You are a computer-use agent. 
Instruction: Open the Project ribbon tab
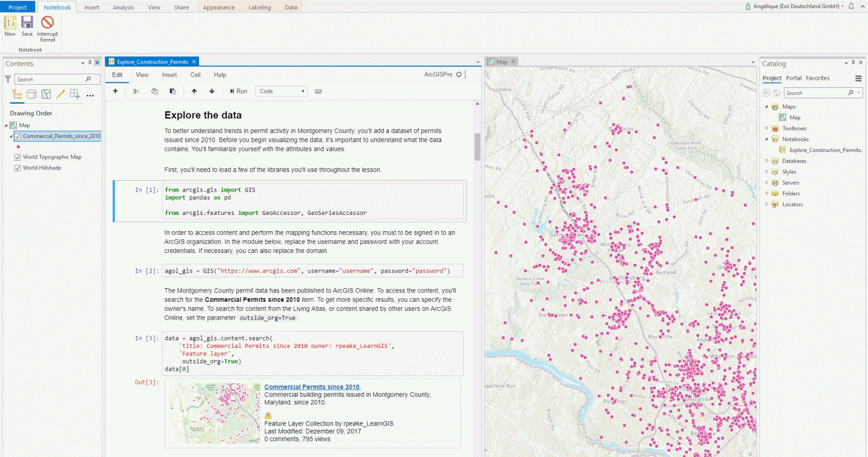(x=18, y=7)
